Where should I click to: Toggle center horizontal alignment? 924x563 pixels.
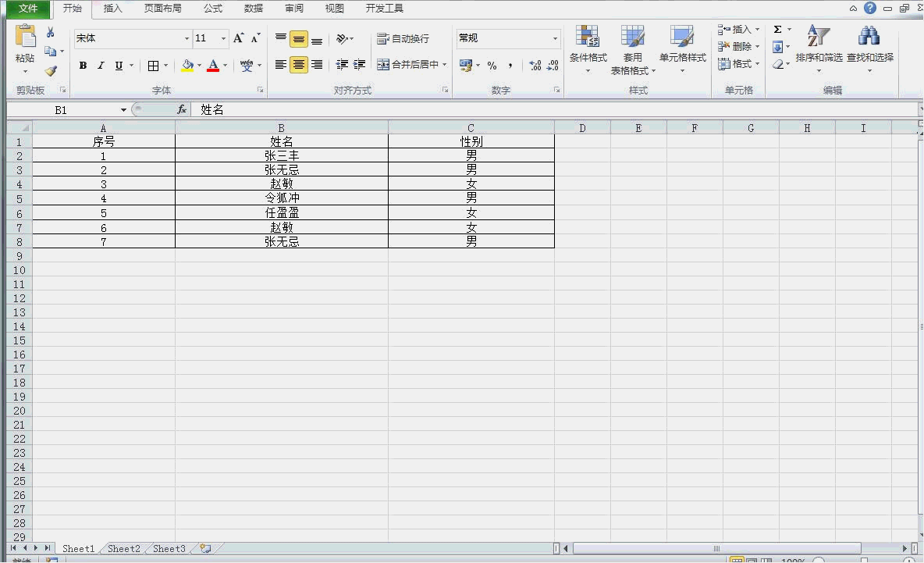(299, 65)
